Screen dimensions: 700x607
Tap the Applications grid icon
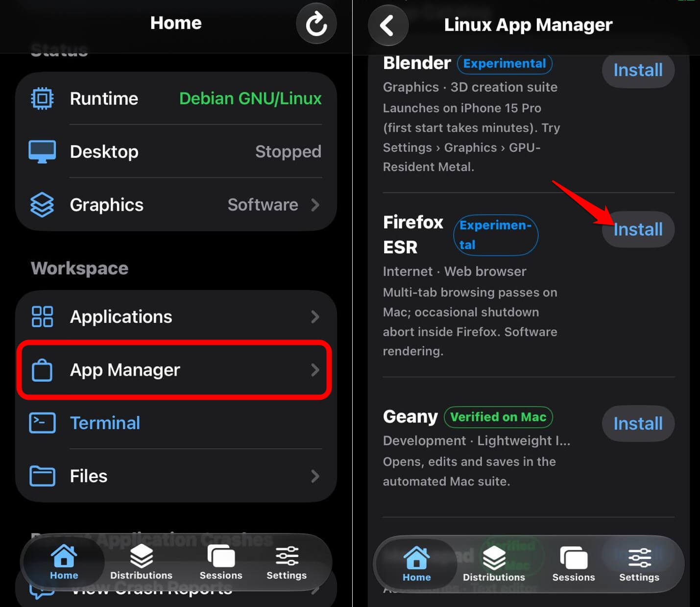coord(42,316)
